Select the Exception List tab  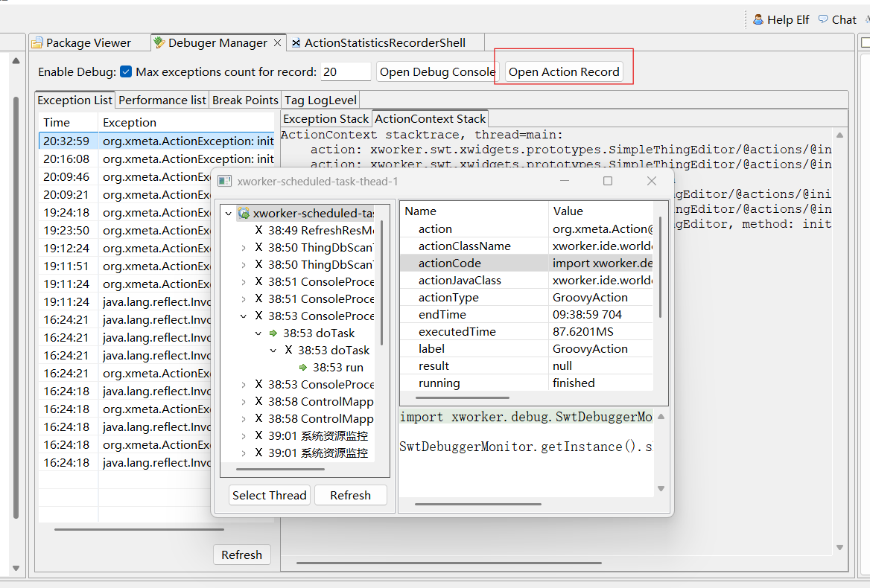pyautogui.click(x=75, y=100)
